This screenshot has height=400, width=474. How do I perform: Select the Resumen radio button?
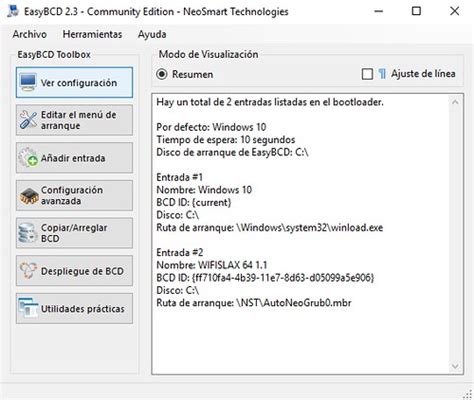click(x=162, y=74)
